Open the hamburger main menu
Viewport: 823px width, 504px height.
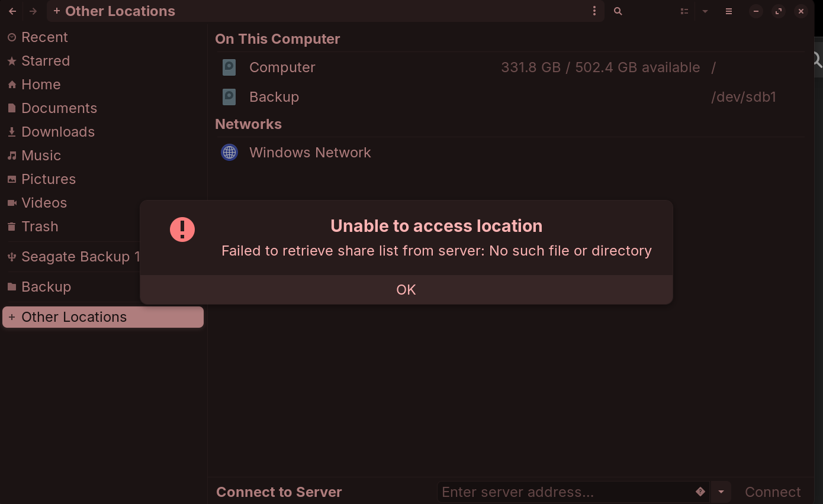tap(729, 11)
